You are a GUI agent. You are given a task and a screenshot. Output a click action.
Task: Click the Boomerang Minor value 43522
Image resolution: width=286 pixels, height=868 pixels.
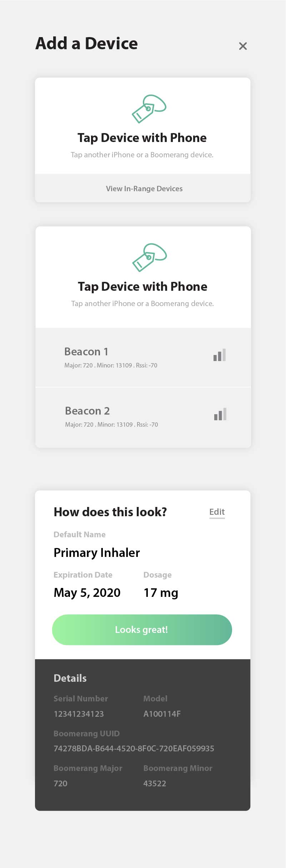(x=155, y=783)
